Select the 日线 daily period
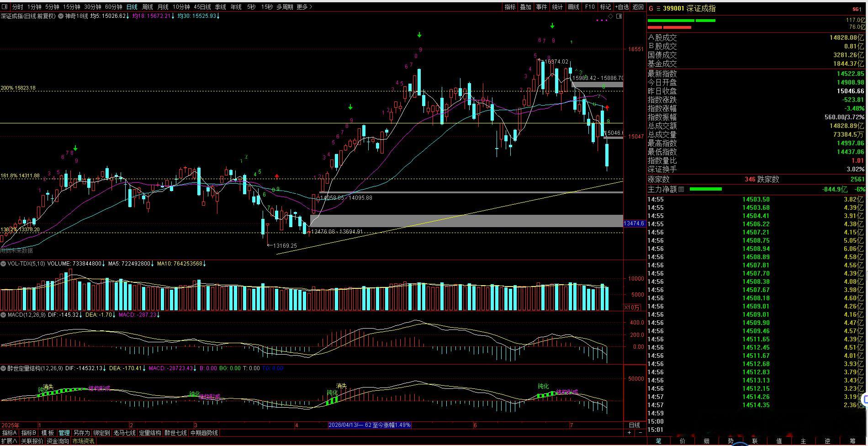 (x=132, y=7)
